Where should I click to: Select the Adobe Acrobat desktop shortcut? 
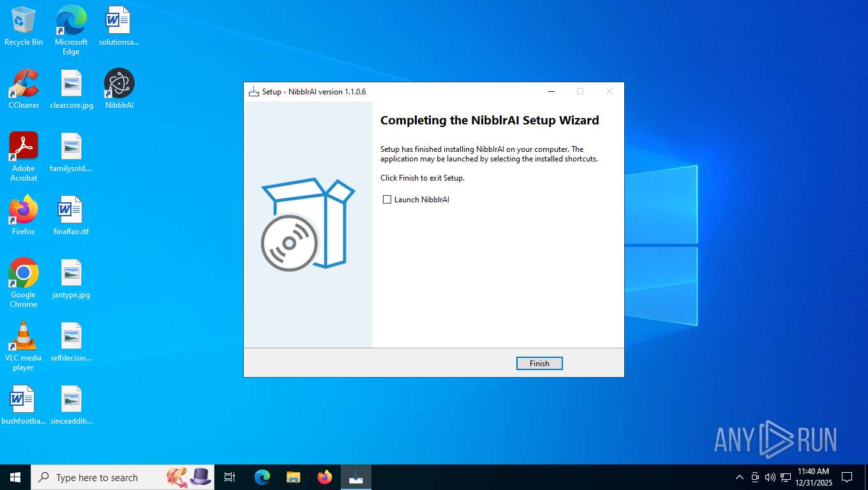click(24, 157)
